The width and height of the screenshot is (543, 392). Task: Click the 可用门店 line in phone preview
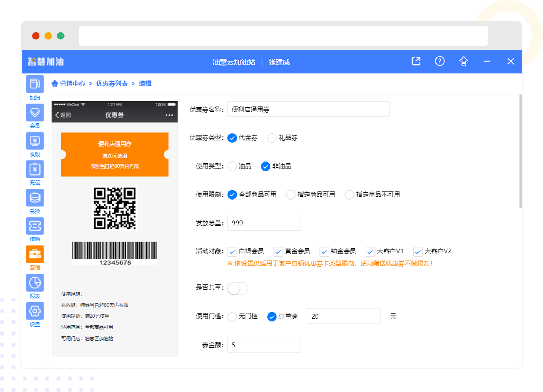click(87, 338)
